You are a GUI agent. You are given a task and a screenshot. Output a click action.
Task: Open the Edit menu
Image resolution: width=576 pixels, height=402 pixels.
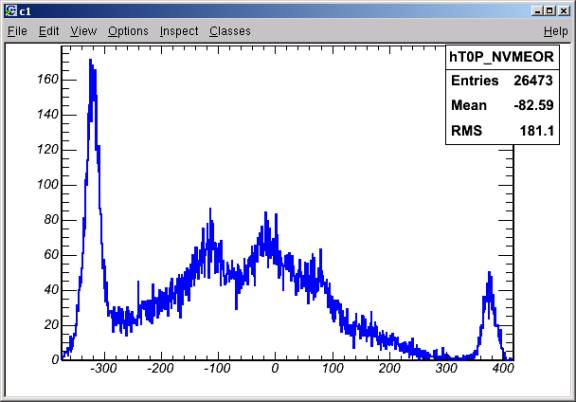click(49, 31)
